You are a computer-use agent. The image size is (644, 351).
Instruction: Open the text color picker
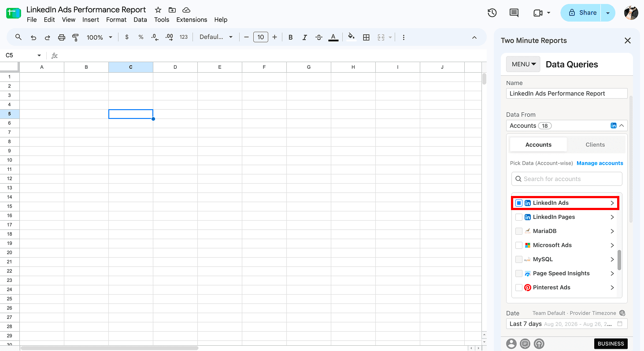click(333, 37)
